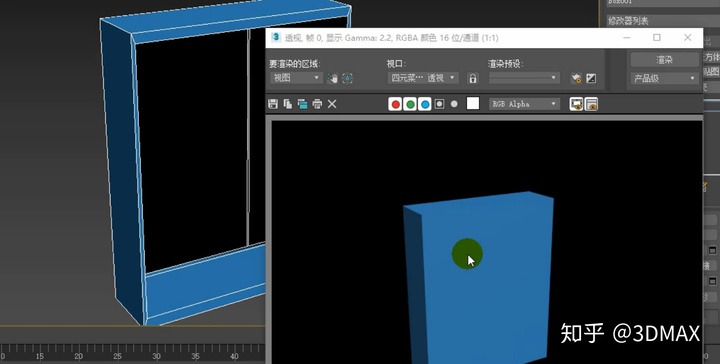The height and width of the screenshot is (364, 720).
Task: Click frame 25 on the timeline
Action: [x=118, y=356]
